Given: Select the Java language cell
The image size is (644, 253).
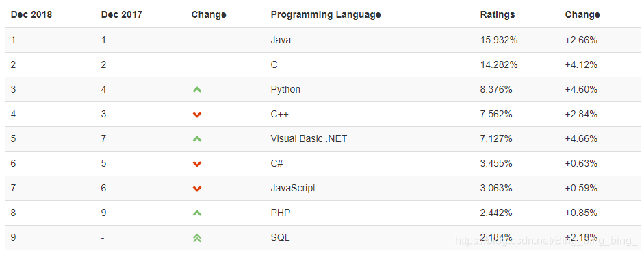Looking at the screenshot, I should (281, 40).
